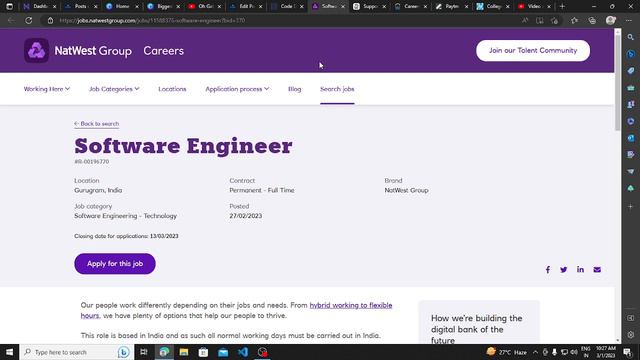Open Microsoft Store from the taskbar
Image resolution: width=640 pixels, height=360 pixels.
click(203, 352)
